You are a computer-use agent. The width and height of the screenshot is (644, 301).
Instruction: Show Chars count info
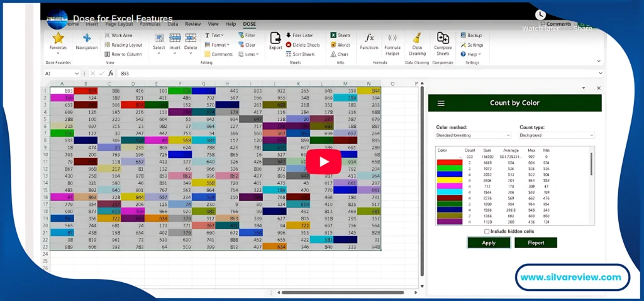pos(339,54)
